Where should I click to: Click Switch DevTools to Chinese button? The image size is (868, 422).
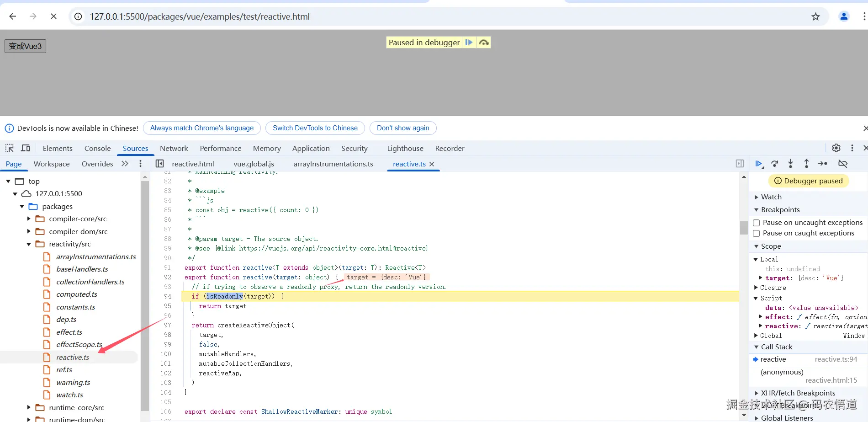[x=315, y=128]
